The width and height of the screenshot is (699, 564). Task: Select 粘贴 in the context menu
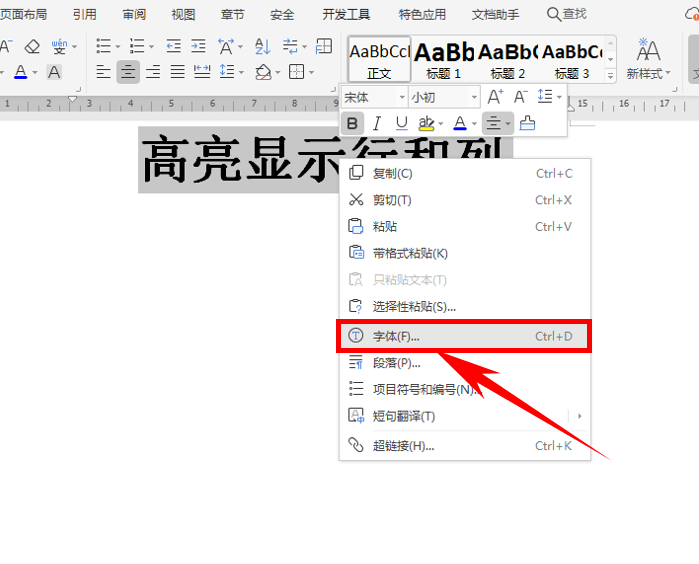(x=465, y=226)
